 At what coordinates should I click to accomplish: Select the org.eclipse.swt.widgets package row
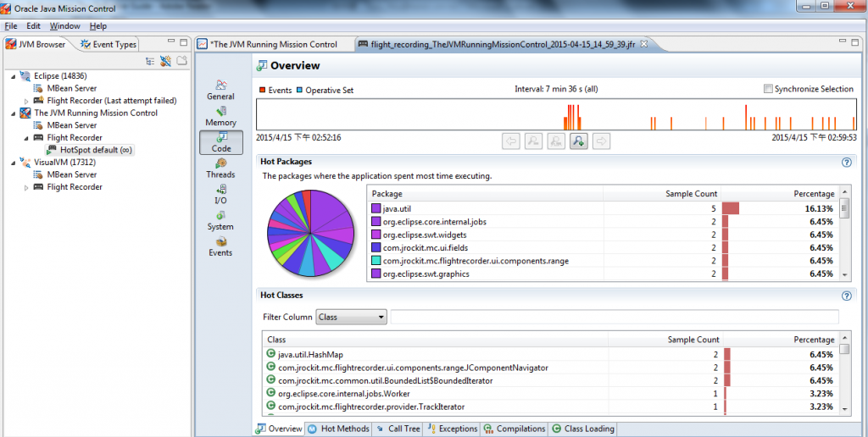coord(604,235)
